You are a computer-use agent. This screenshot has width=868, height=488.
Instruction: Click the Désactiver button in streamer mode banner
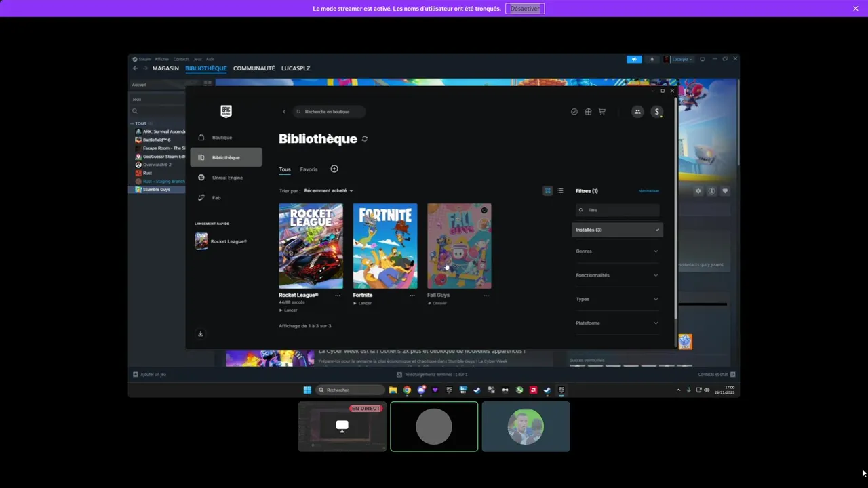(x=525, y=9)
